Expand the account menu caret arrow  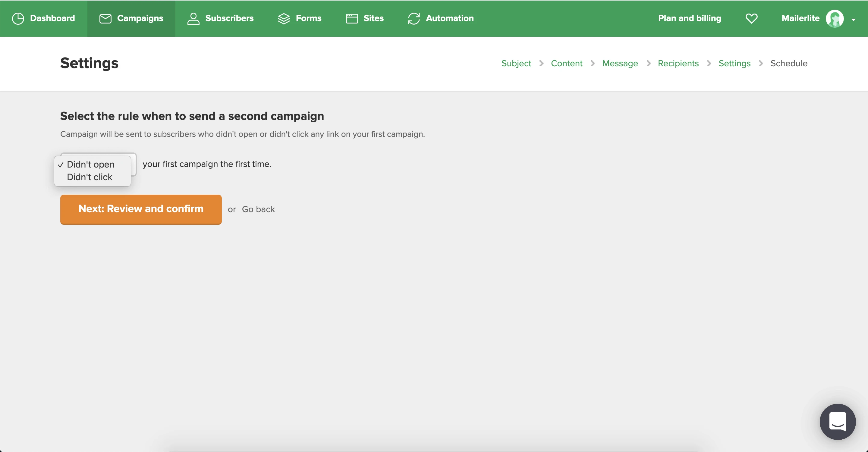click(854, 20)
